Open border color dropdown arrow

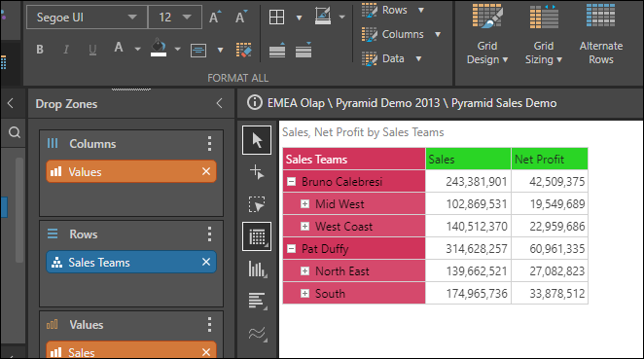(341, 18)
